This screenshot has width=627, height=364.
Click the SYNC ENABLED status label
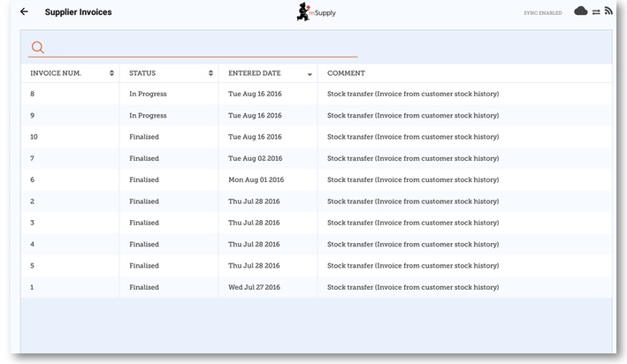click(542, 13)
